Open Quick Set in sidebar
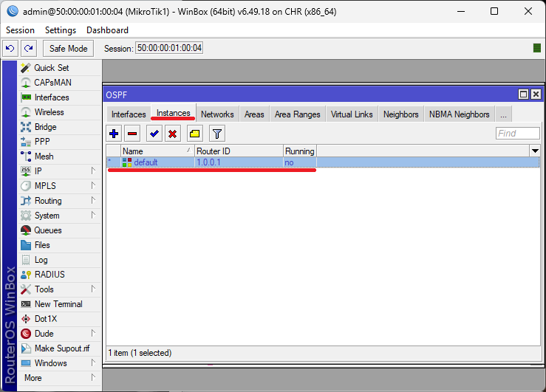 point(51,68)
